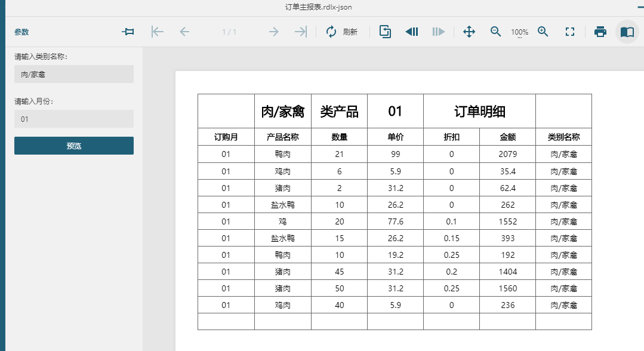Select amount cell 262
Screen dimensions: 644x351
[508, 205]
